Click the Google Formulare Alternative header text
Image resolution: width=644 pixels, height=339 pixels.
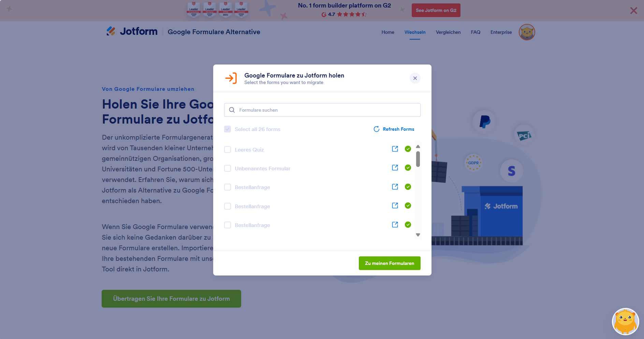pos(214,32)
